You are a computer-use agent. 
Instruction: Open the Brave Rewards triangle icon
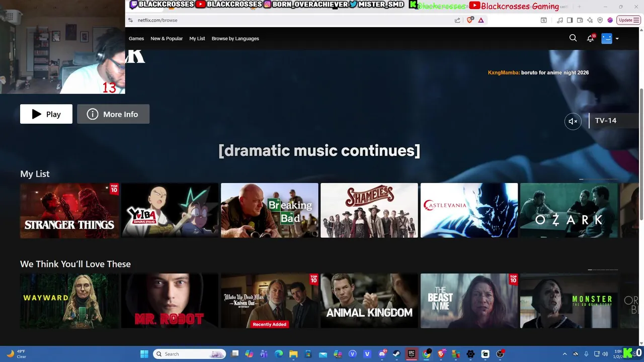pyautogui.click(x=481, y=20)
